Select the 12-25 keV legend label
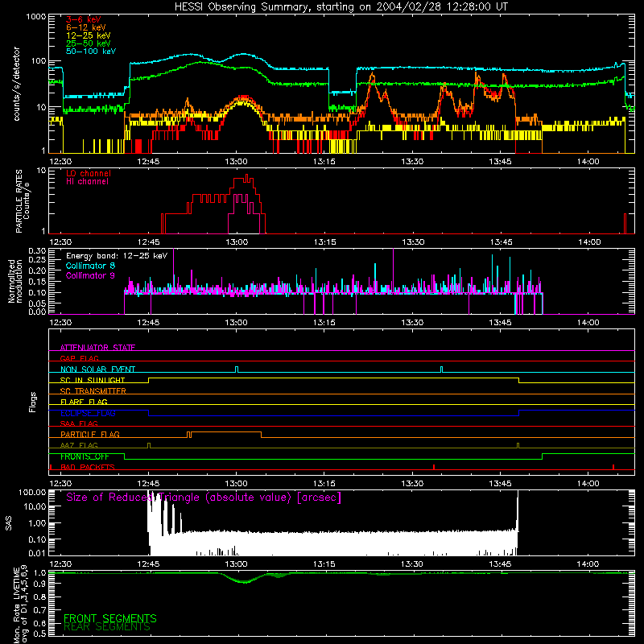Screen dimensions: 644x644 89,35
